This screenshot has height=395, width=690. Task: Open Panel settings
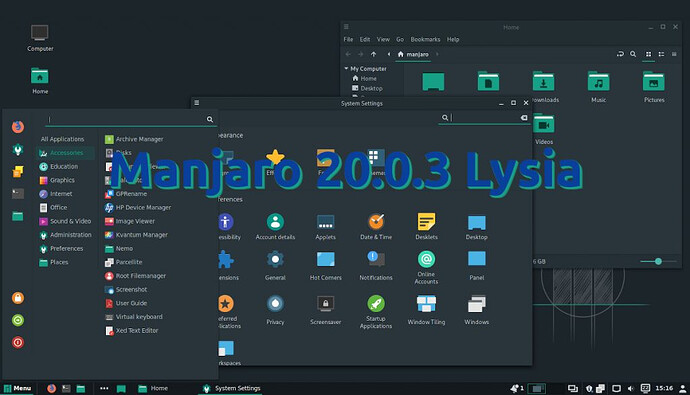click(477, 266)
